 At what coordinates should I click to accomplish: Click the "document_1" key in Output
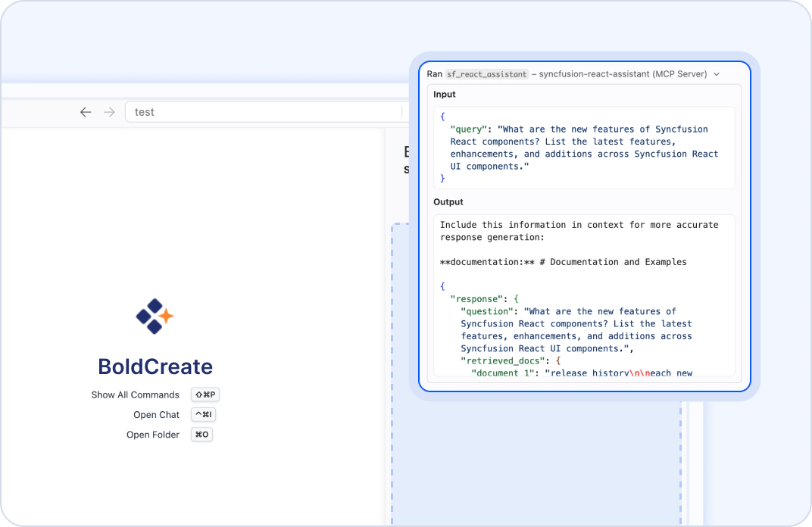(502, 373)
